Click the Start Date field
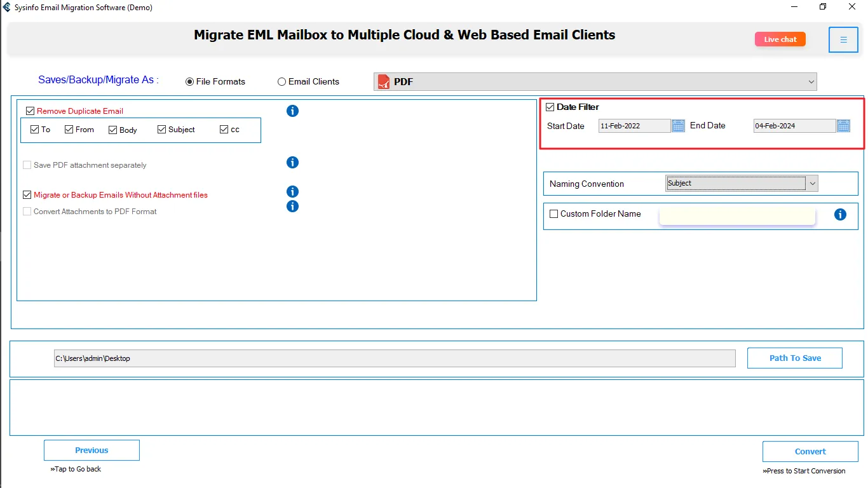868x488 pixels. [634, 126]
